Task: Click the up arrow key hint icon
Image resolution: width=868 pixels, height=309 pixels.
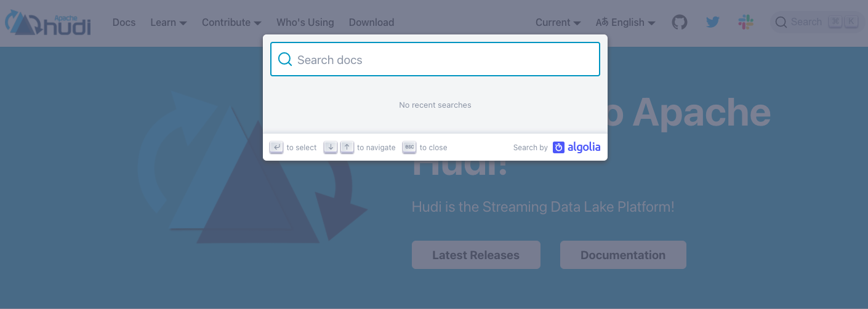Action: coord(347,147)
